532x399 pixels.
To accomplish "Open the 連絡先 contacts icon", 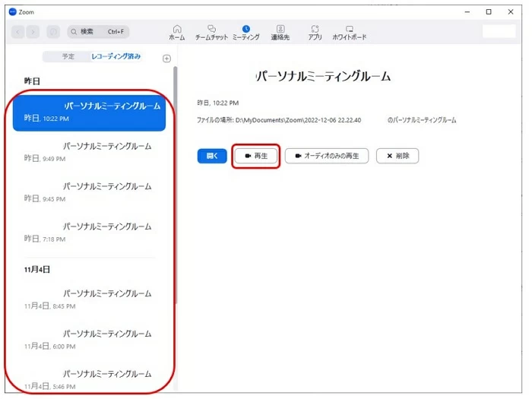I will point(280,33).
